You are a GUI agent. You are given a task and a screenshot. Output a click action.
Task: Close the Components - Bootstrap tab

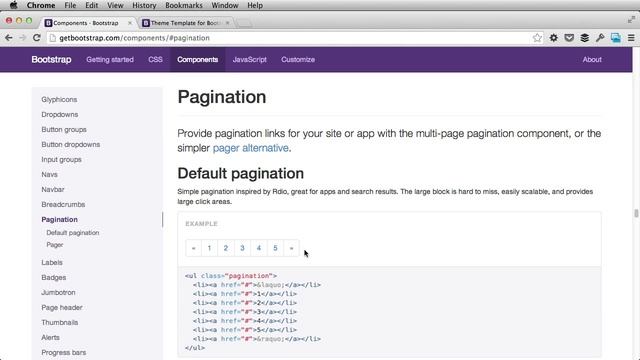(130, 23)
